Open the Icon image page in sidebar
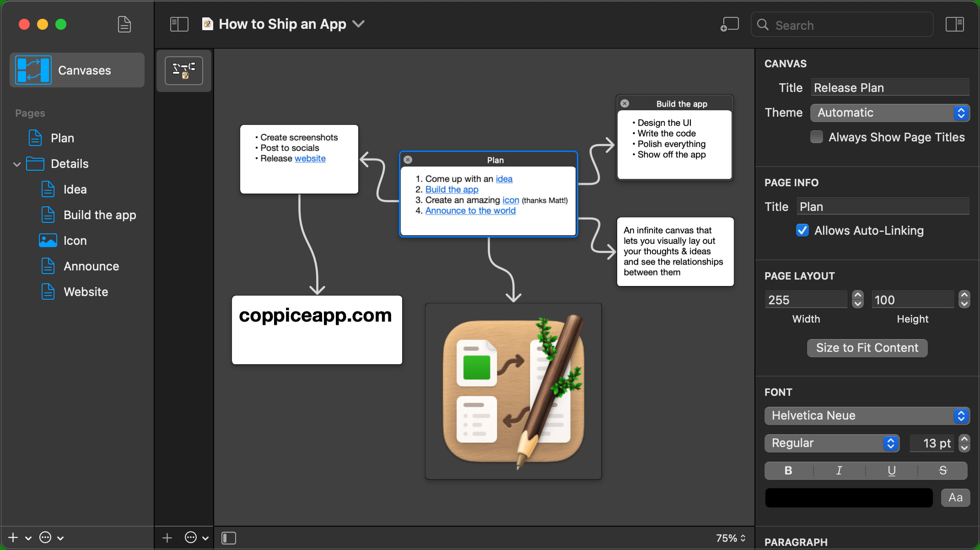The height and width of the screenshot is (550, 980). (x=75, y=241)
